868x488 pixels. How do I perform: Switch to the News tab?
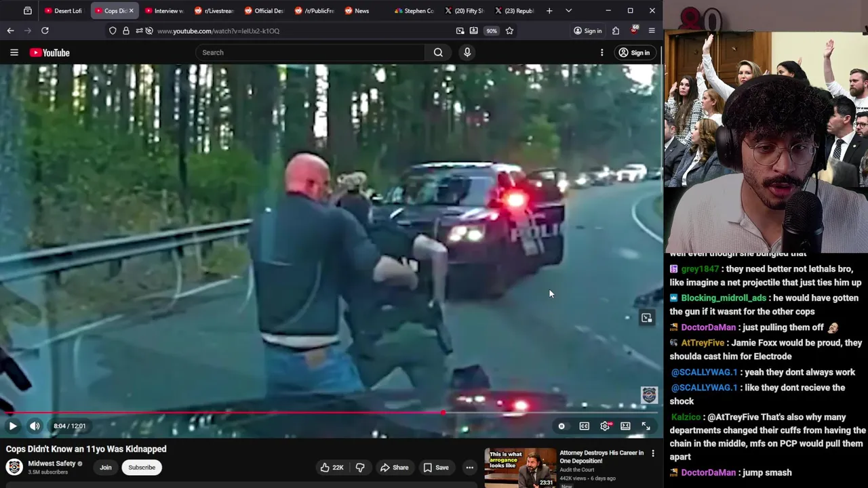pos(364,11)
